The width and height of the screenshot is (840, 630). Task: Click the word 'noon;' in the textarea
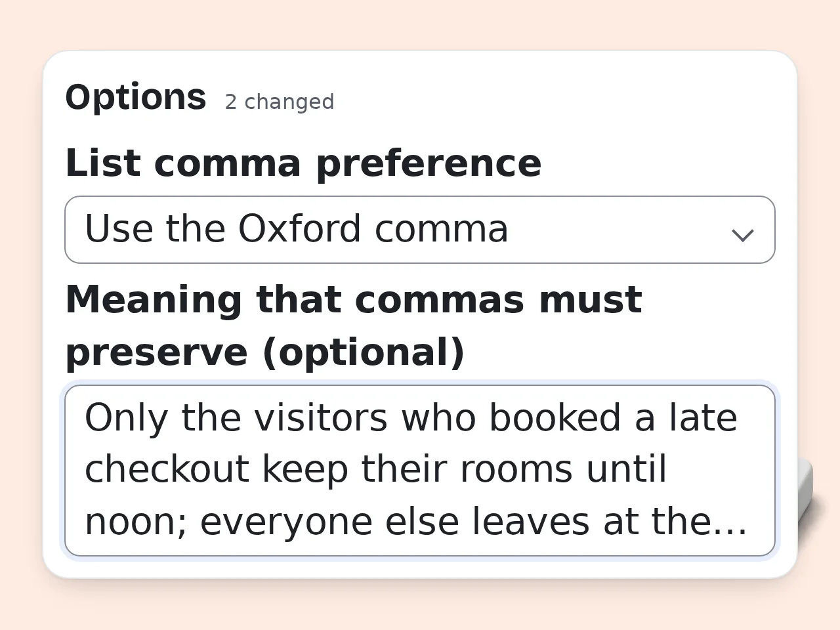(x=136, y=522)
